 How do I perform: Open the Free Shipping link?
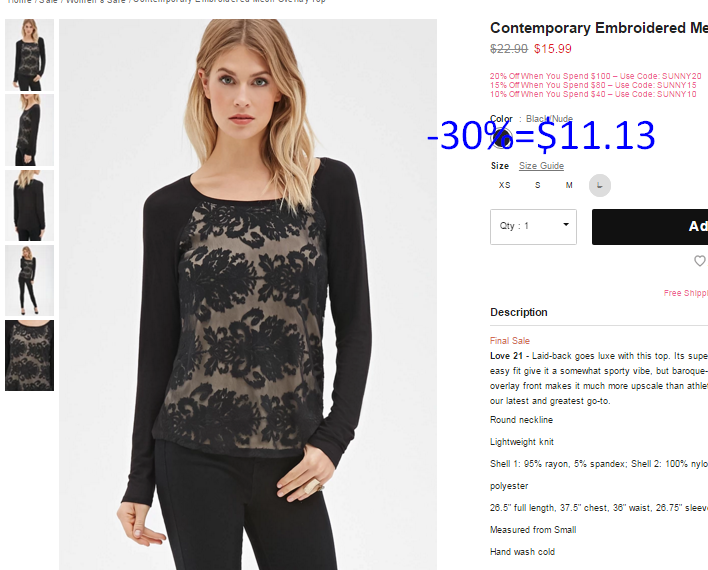pos(685,293)
